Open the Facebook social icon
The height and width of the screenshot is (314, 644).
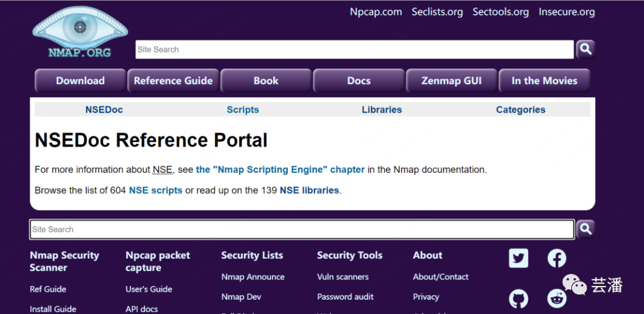coord(557,258)
